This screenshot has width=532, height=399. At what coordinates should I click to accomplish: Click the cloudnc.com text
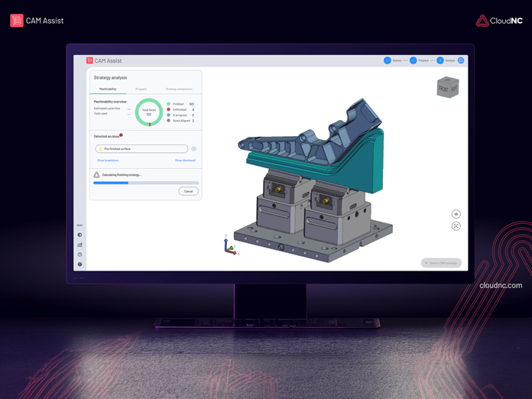[x=501, y=285]
